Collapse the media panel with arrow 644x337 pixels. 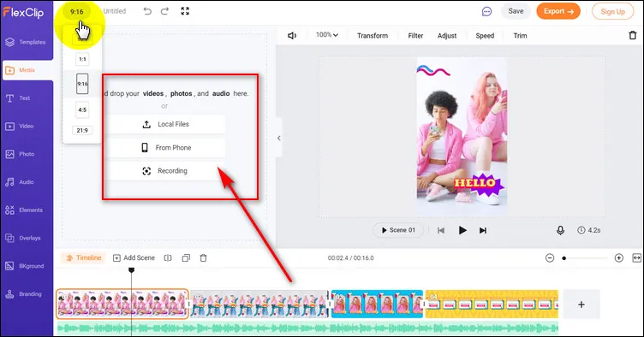279,139
